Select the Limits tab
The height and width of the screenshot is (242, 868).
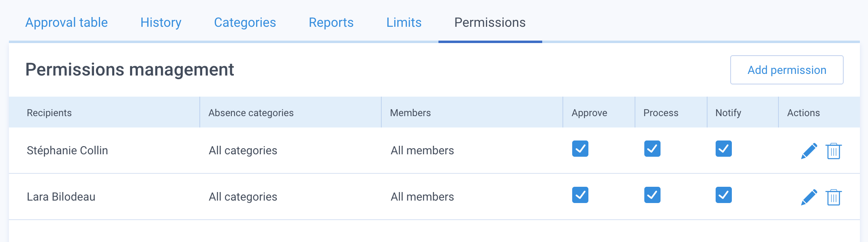[404, 22]
